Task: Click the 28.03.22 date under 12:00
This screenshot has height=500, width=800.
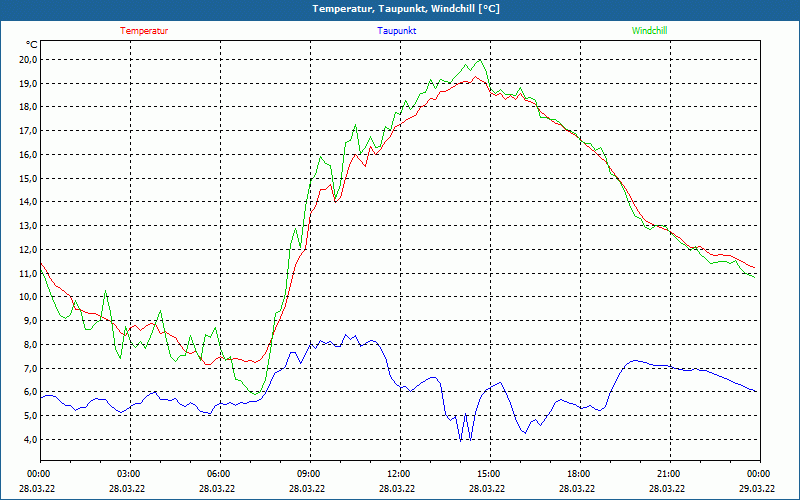Action: 397,488
